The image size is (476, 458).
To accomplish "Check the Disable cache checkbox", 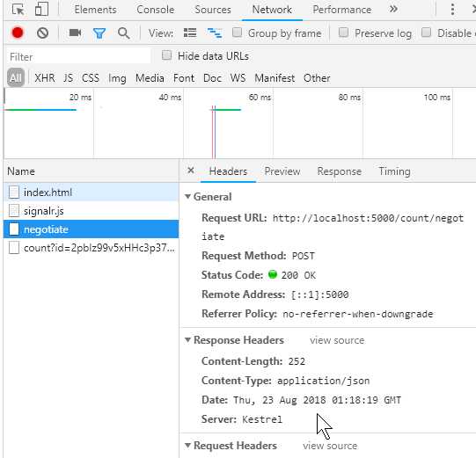I will [x=426, y=33].
